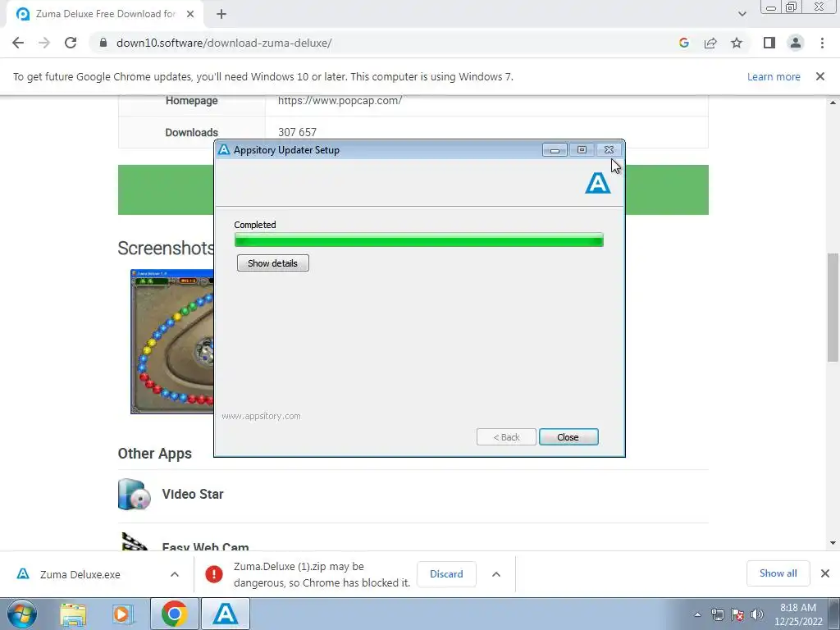This screenshot has height=630, width=840.
Task: Open Chrome profile avatar
Action: [x=796, y=43]
